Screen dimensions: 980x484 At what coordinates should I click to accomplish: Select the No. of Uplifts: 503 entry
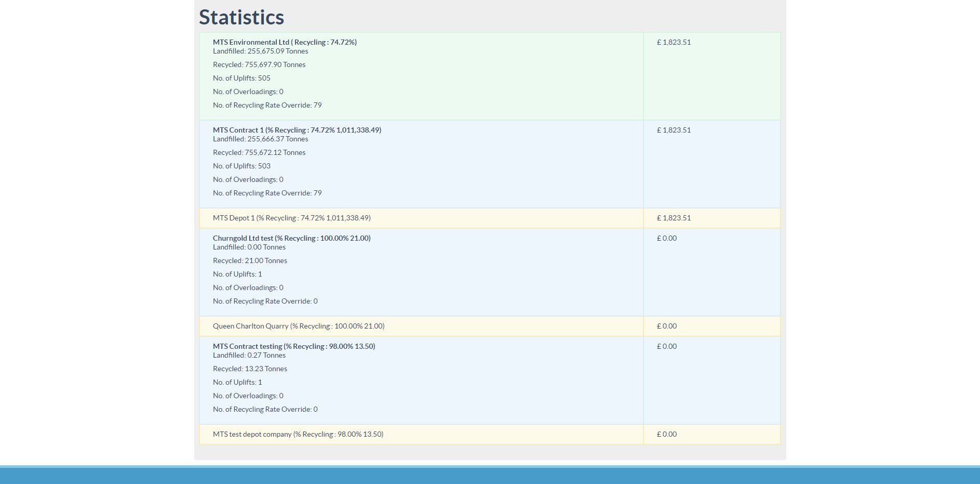tap(241, 166)
